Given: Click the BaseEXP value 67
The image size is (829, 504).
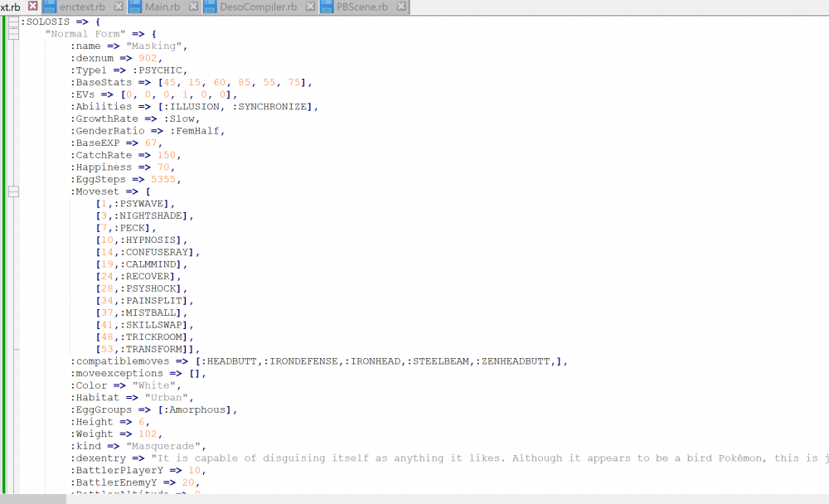Looking at the screenshot, I should (x=151, y=143).
